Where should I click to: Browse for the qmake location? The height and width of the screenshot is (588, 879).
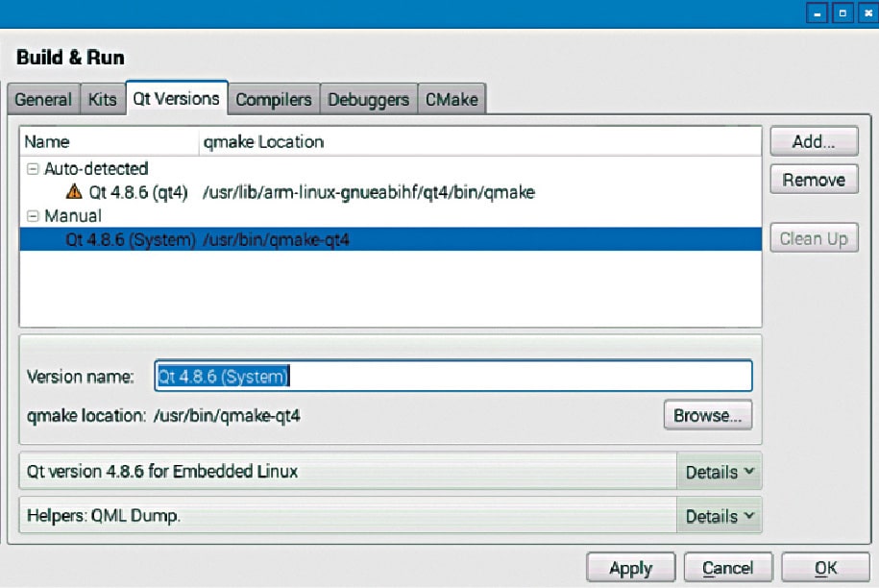coord(707,416)
